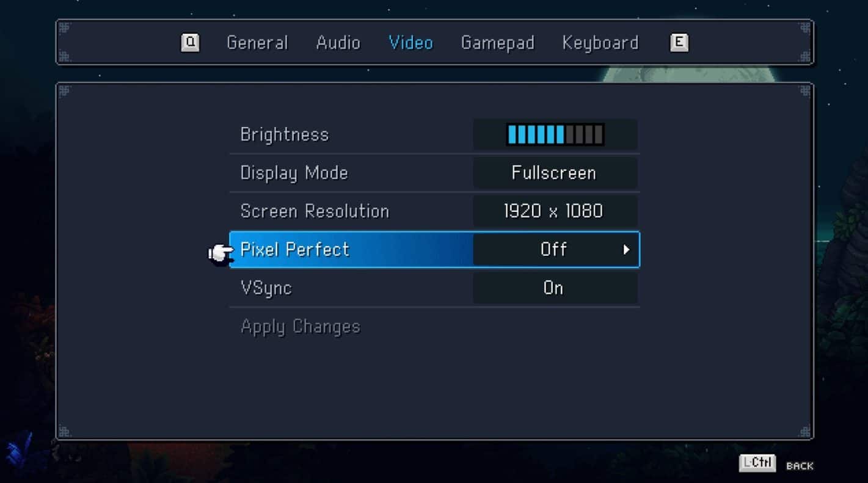Click the BACK label
The height and width of the screenshot is (483, 868).
pyautogui.click(x=800, y=467)
